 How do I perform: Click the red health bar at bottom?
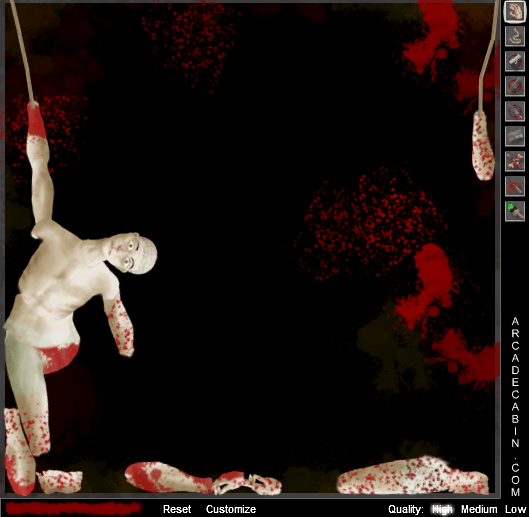tap(73, 508)
